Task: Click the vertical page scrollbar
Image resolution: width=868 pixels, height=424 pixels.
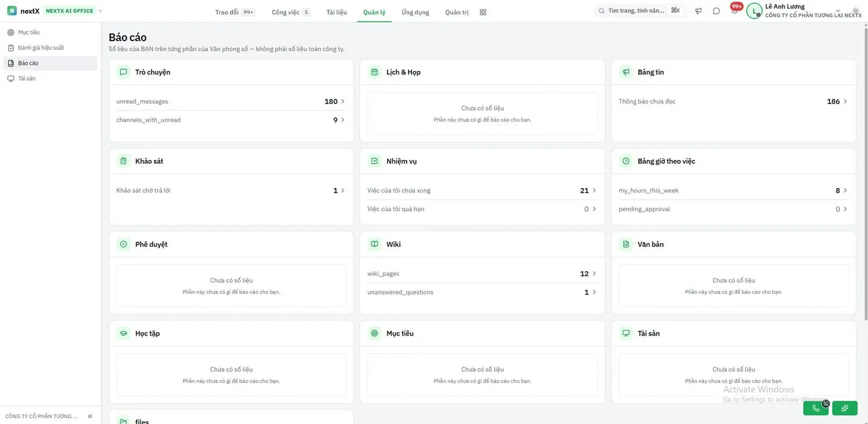Action: tap(865, 174)
